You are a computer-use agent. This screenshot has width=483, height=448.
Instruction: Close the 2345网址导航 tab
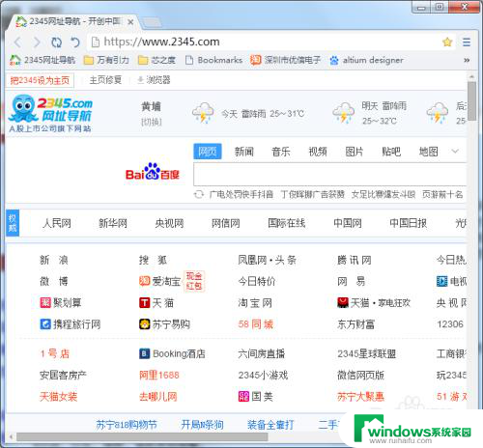[x=130, y=22]
